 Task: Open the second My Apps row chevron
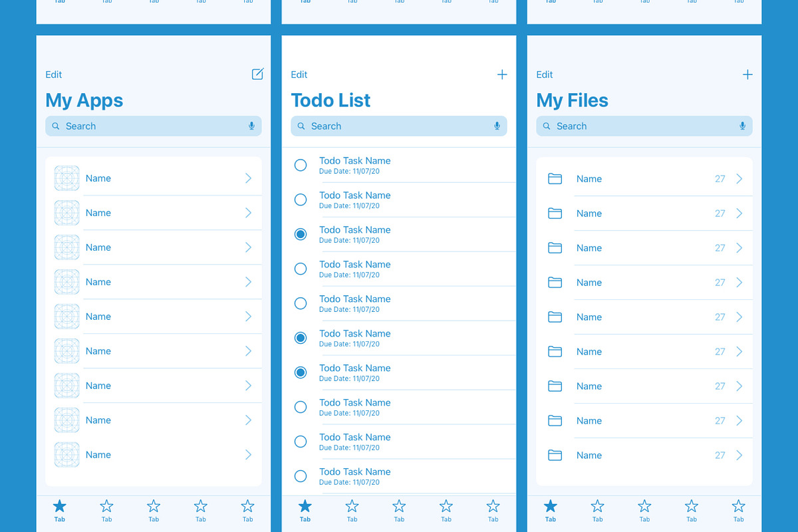[249, 213]
